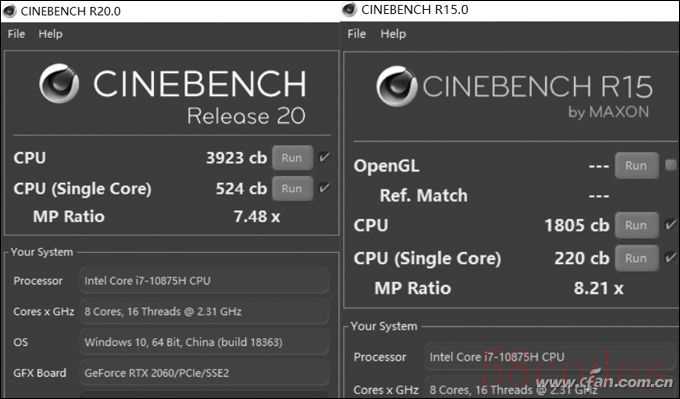Image resolution: width=680 pixels, height=399 pixels.
Task: Click the Cinebench R20 title bar app icon
Action: tap(9, 11)
